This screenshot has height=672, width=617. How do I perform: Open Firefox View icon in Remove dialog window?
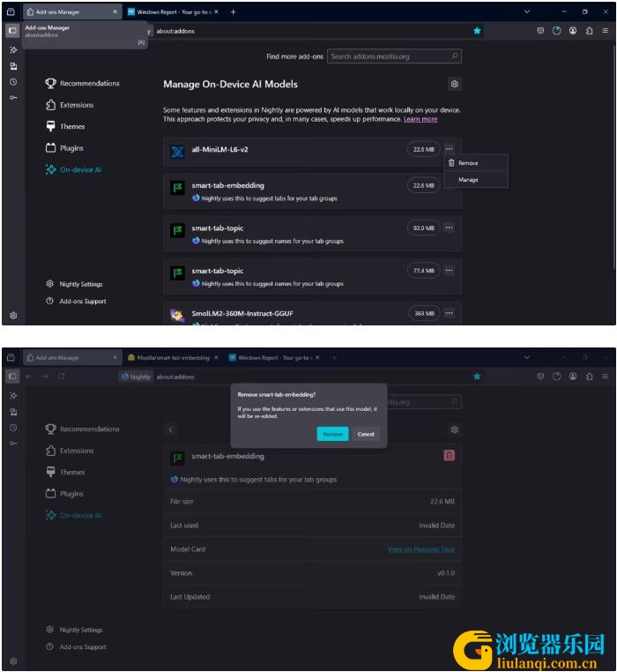tap(11, 357)
